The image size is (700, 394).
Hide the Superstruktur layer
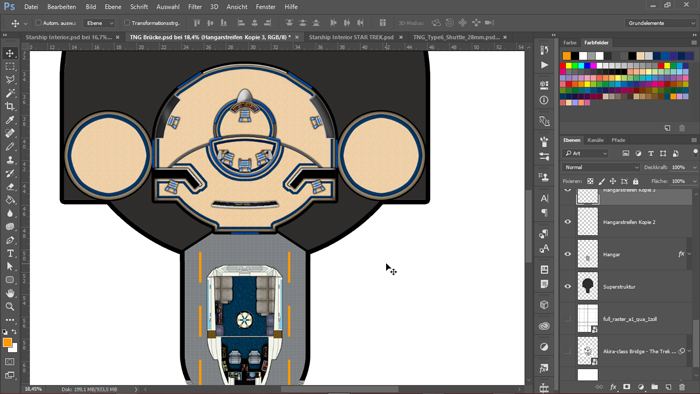(568, 286)
